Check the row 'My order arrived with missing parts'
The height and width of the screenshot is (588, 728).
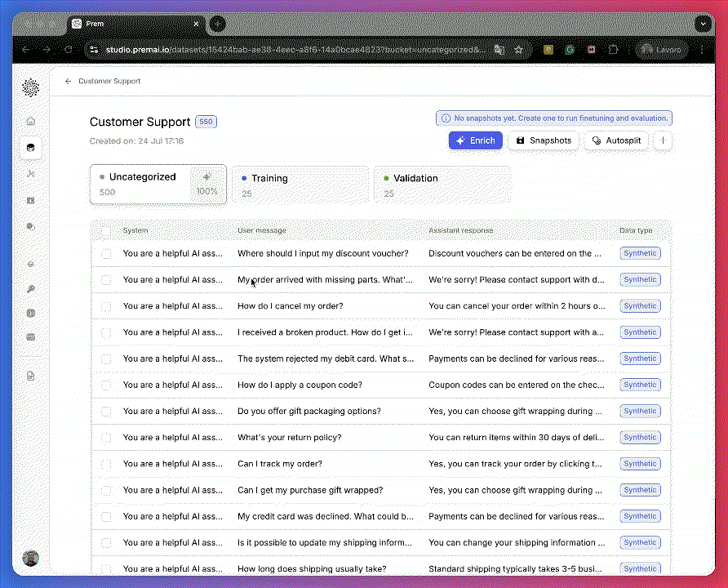[x=106, y=280]
